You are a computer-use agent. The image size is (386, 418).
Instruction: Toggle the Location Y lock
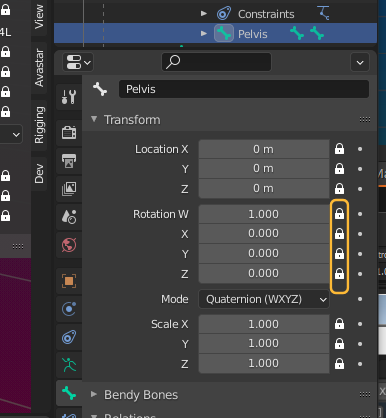[339, 169]
